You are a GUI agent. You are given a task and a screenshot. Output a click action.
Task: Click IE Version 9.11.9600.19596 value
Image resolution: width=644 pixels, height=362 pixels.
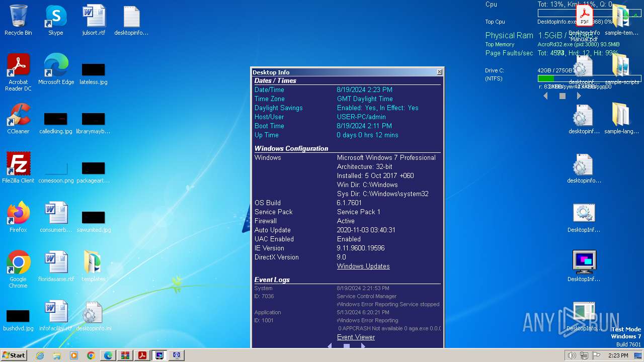(x=361, y=248)
